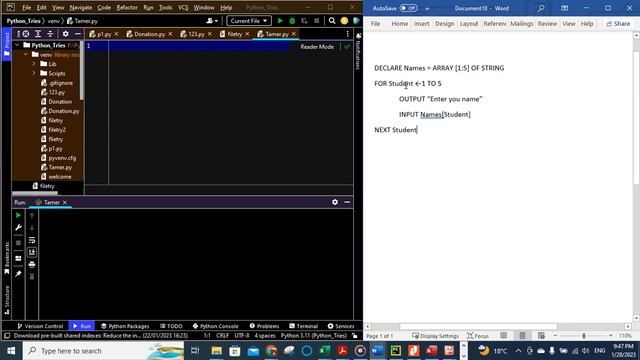Image resolution: width=640 pixels, height=360 pixels.
Task: Click the Windows Start button
Action: pos(11,351)
